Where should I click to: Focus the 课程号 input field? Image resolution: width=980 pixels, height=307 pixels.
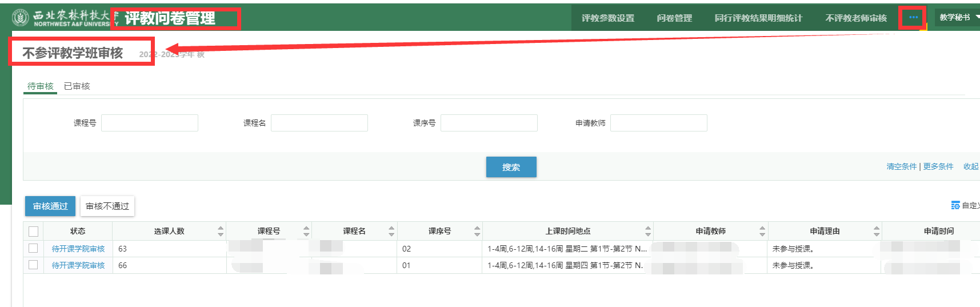tap(150, 123)
